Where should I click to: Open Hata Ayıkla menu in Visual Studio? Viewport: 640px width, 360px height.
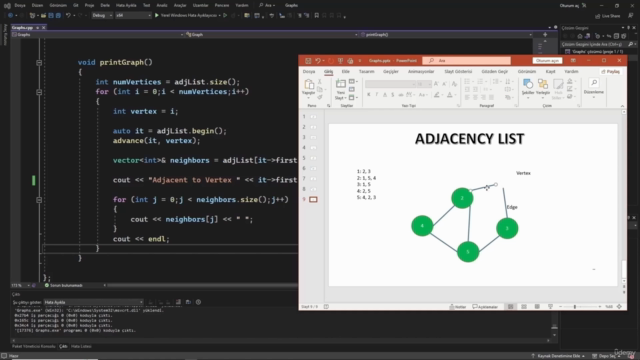[126, 5]
